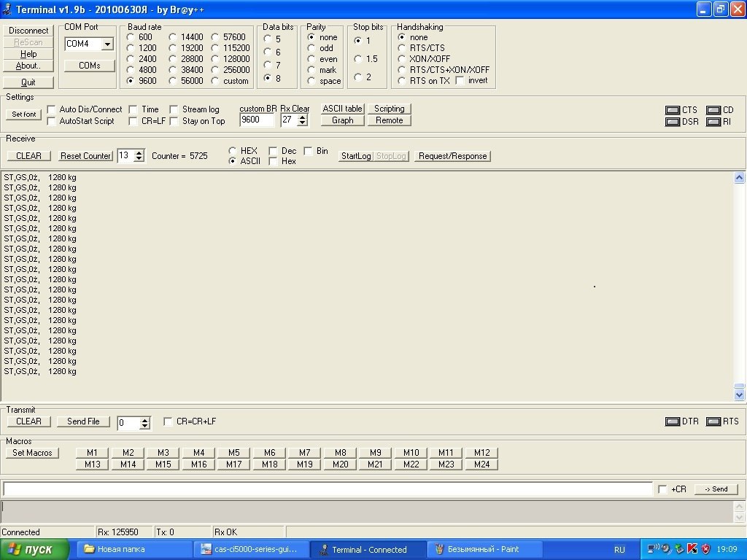Toggle the DTR line indicator

[673, 421]
